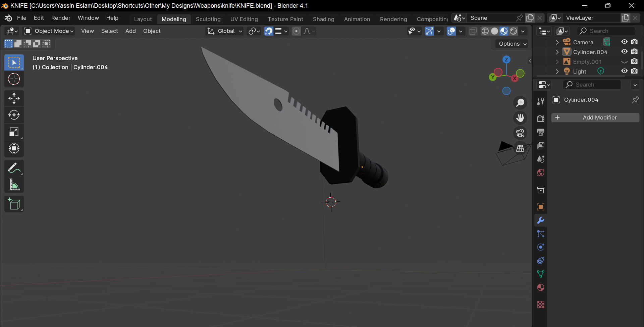Open the Physics properties tab

click(x=541, y=247)
